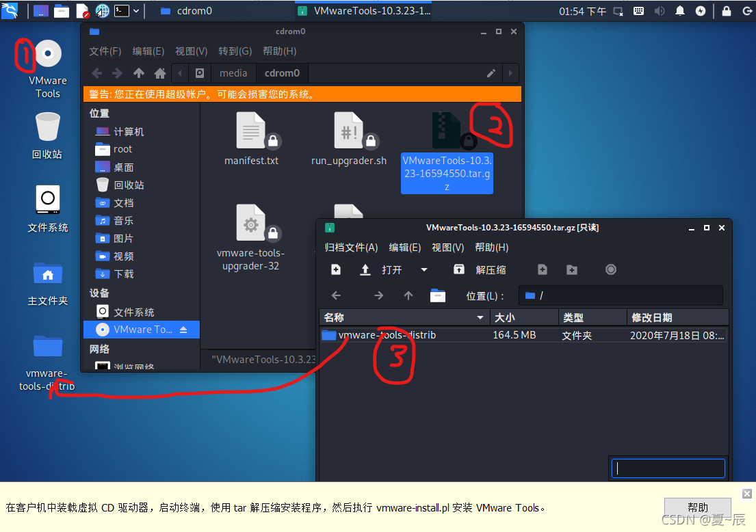Select the manifest.txt file
Viewport: 756px width, 532px height.
pos(251,139)
